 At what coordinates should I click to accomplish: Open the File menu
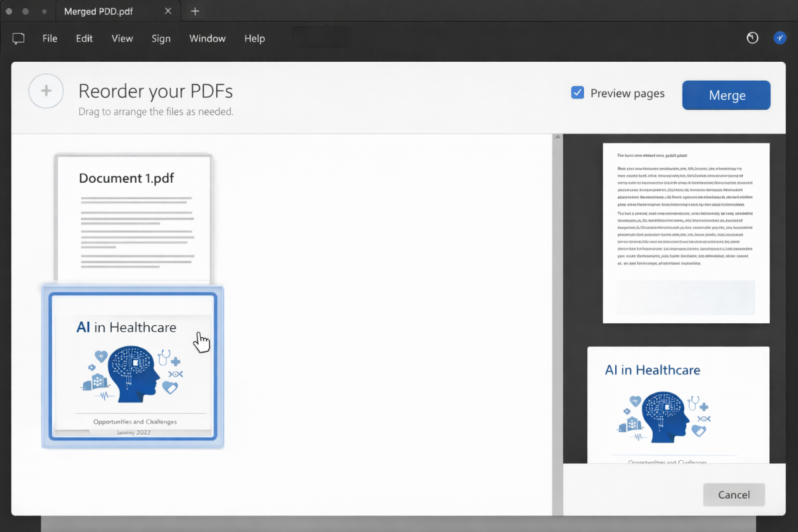pos(50,39)
